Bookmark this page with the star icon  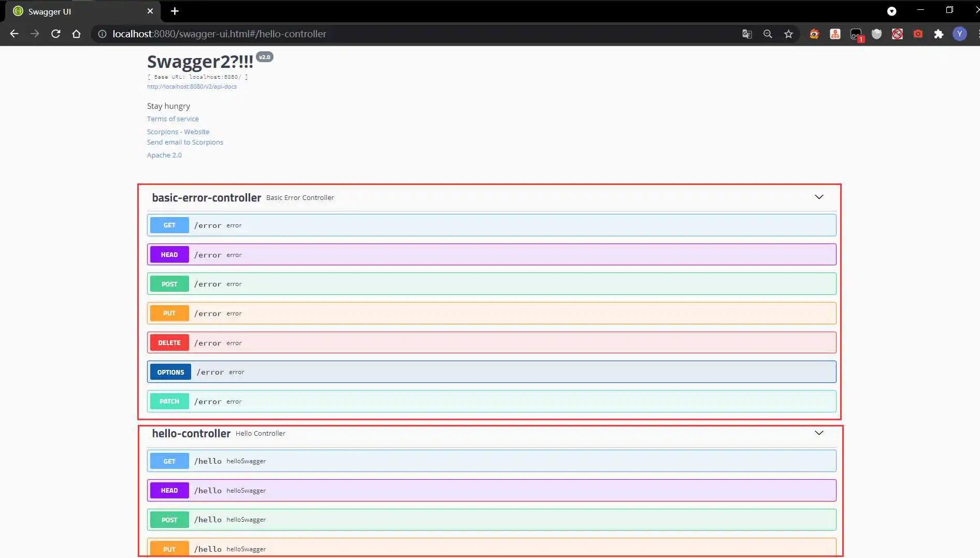[x=788, y=34]
